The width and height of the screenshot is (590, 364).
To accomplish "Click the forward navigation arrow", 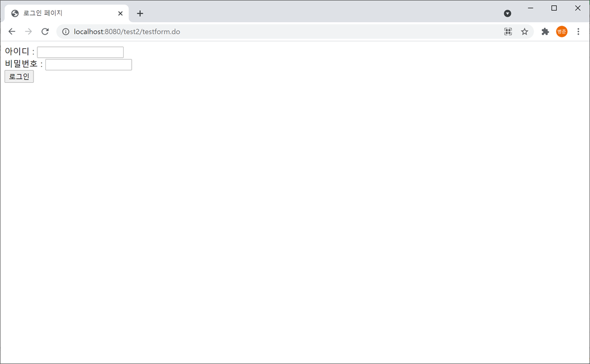I will click(28, 32).
